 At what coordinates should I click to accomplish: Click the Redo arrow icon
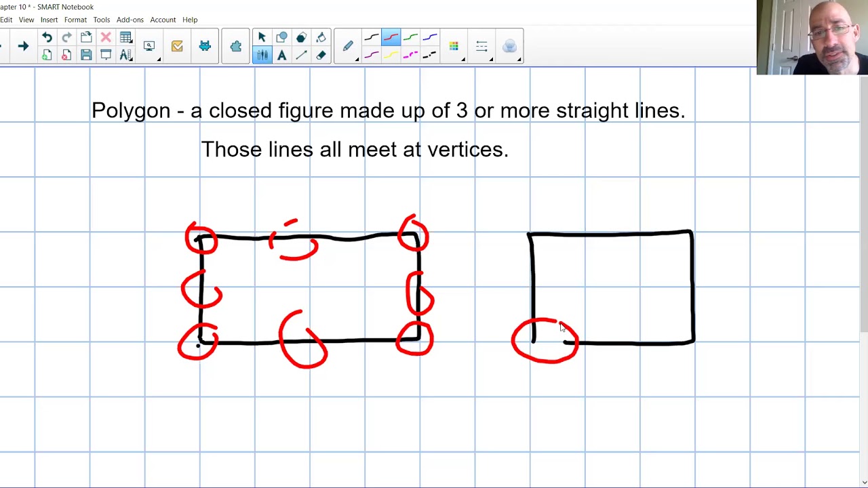pyautogui.click(x=66, y=37)
